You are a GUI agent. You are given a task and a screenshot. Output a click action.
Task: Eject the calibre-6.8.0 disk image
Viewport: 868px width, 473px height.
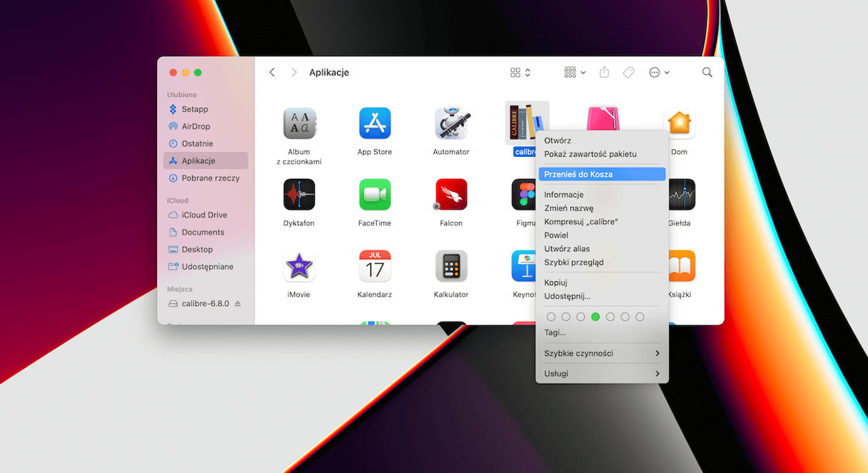coord(238,304)
